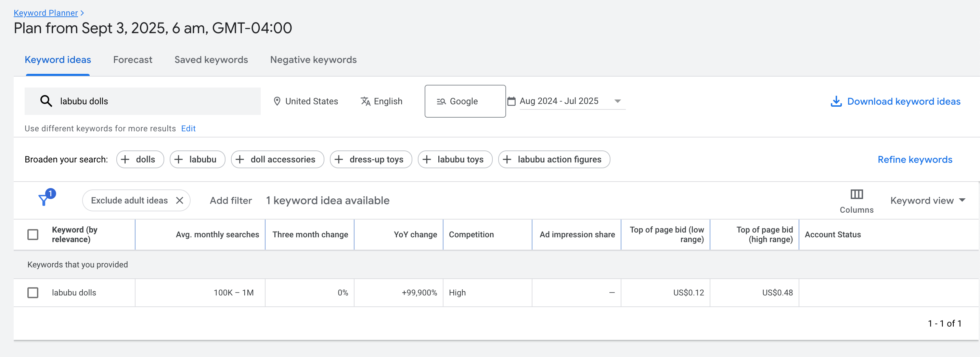Click the Account Status column header
Viewport: 980px width, 357px height.
pyautogui.click(x=833, y=235)
